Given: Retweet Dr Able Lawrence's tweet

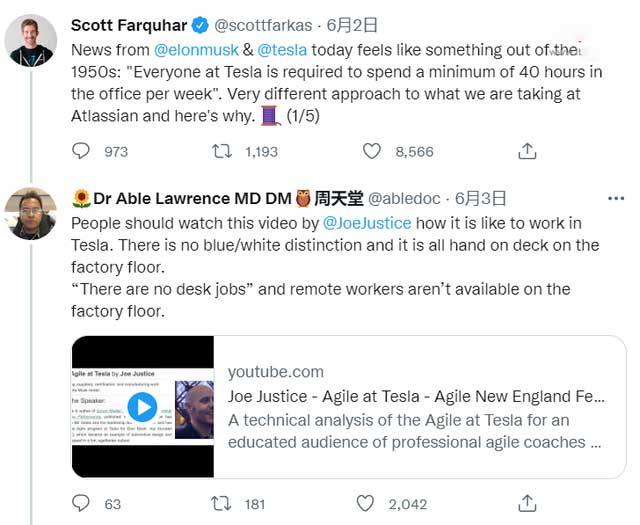Looking at the screenshot, I should (x=222, y=503).
